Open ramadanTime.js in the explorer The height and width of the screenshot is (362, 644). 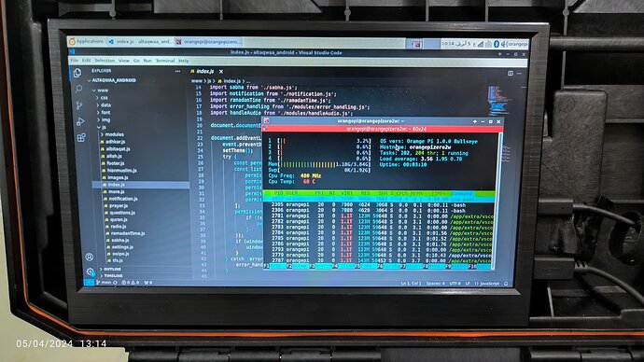click(126, 233)
